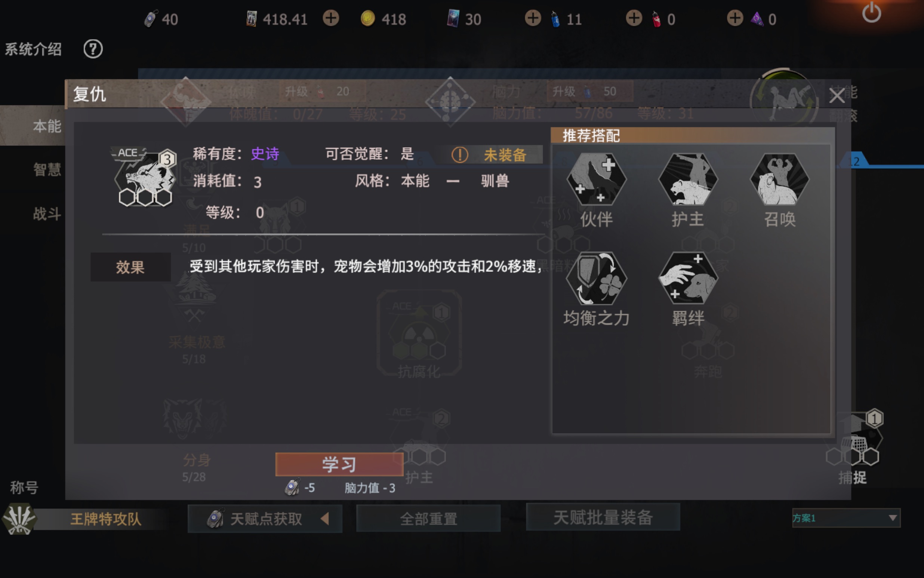
Task: Click the 学习 learn button
Action: [339, 464]
